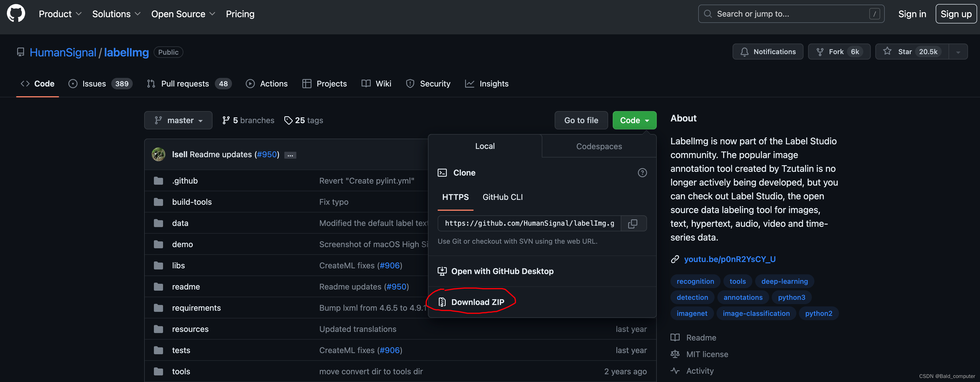Open the youtu.be video link
Viewport: 980px width, 382px height.
[729, 259]
